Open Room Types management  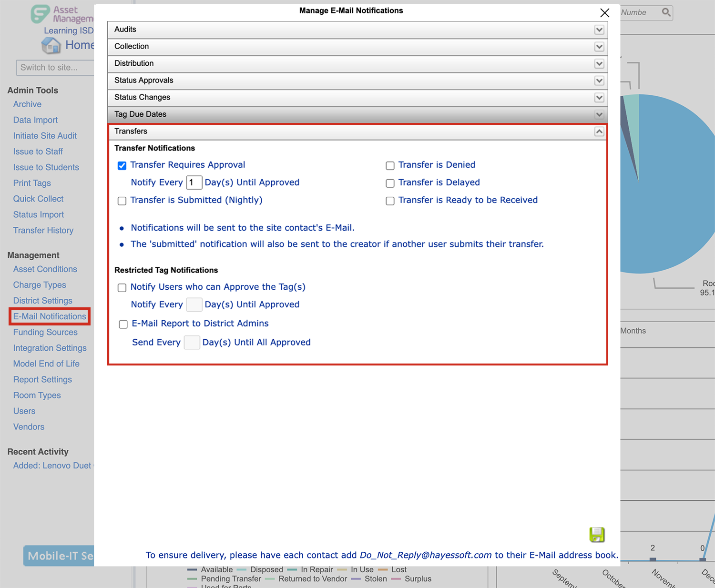[37, 395]
